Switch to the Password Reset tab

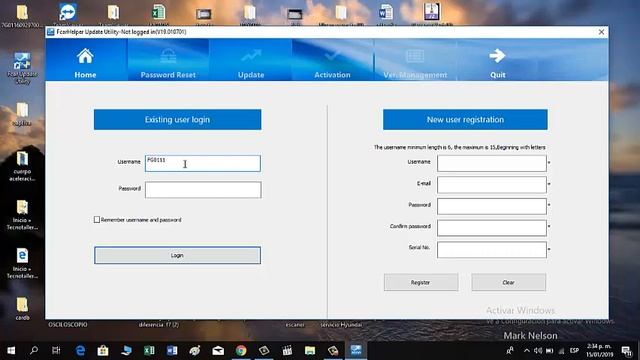click(168, 60)
